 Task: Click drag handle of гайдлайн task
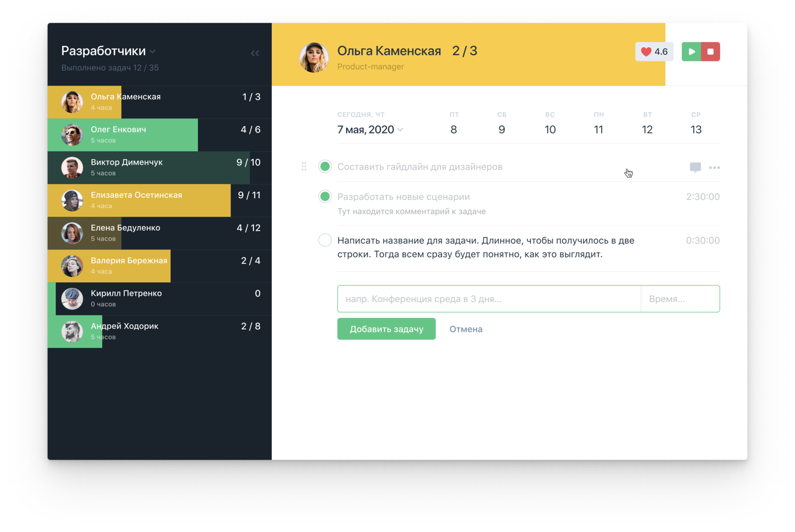(x=304, y=166)
